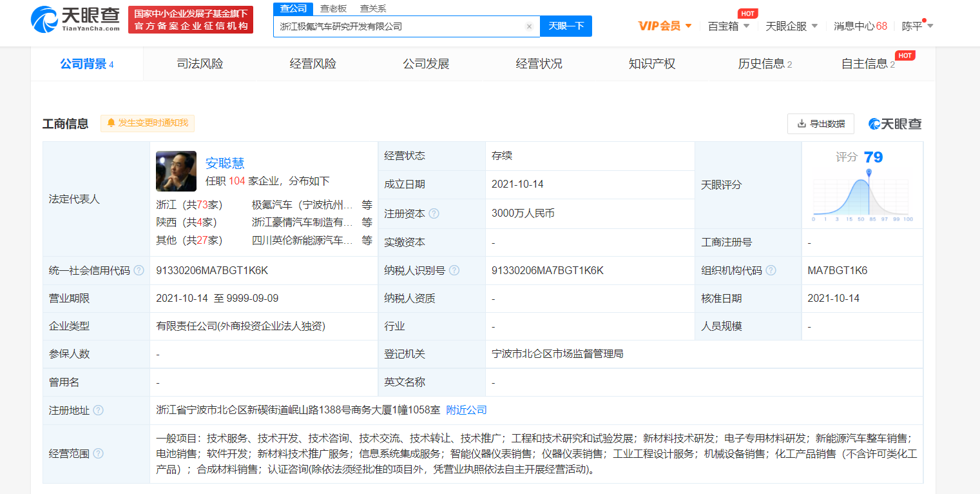Open the 知识产权 tab
The height and width of the screenshot is (494, 980).
(652, 64)
